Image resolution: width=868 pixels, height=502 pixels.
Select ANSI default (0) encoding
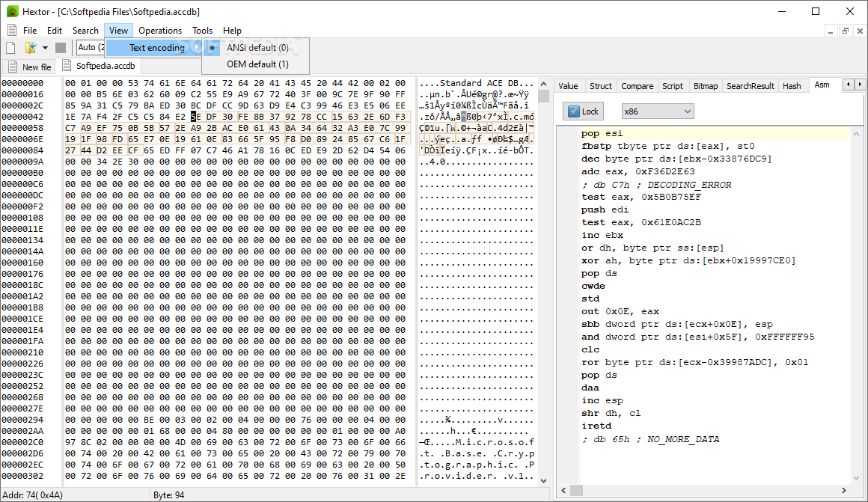(255, 48)
